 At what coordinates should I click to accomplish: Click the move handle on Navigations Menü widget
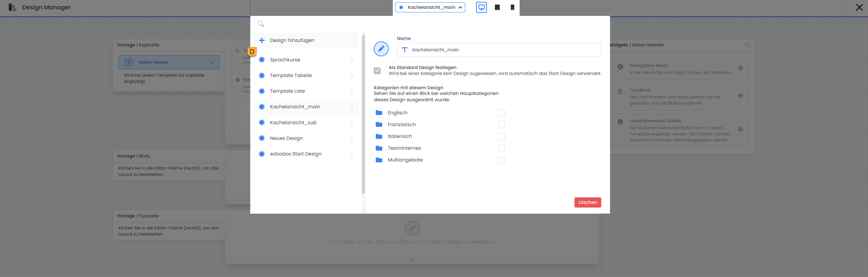740,68
